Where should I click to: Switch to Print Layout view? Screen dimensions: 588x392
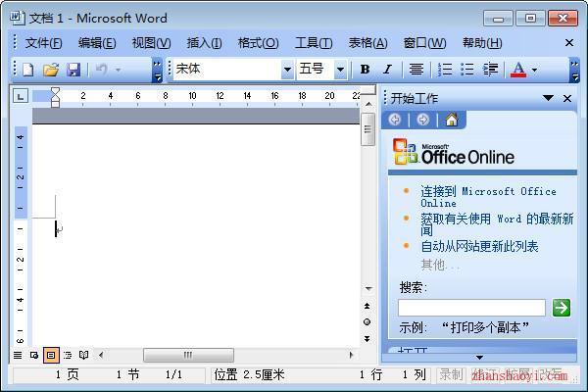(x=51, y=355)
